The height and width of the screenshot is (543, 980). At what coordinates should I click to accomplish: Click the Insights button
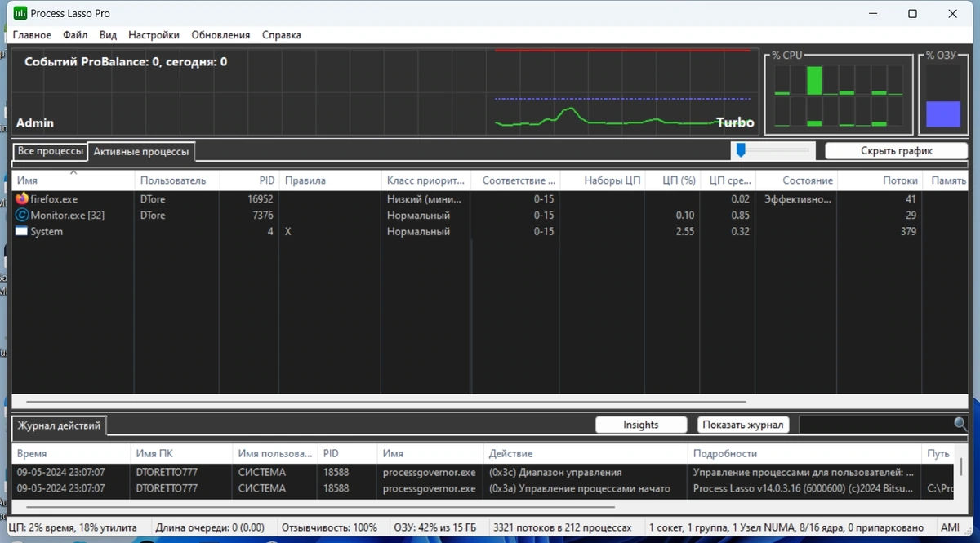[640, 425]
